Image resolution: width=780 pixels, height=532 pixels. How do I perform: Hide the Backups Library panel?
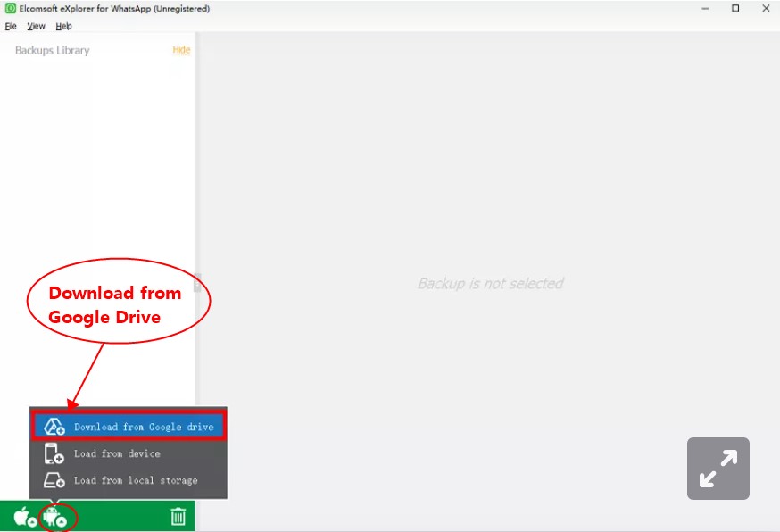click(x=181, y=50)
